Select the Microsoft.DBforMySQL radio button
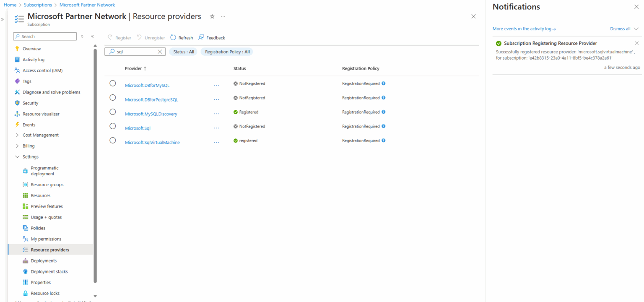 [x=112, y=83]
